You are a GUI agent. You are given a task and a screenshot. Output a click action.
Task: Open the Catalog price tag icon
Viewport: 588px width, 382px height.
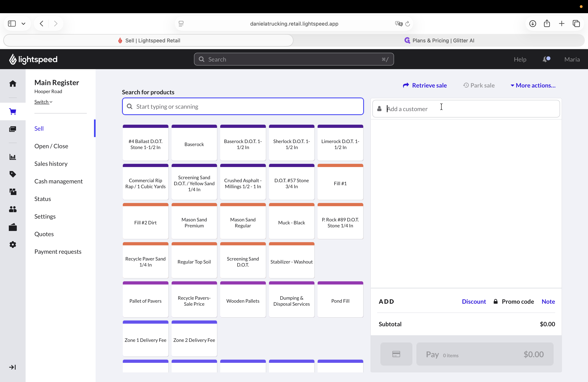(13, 174)
